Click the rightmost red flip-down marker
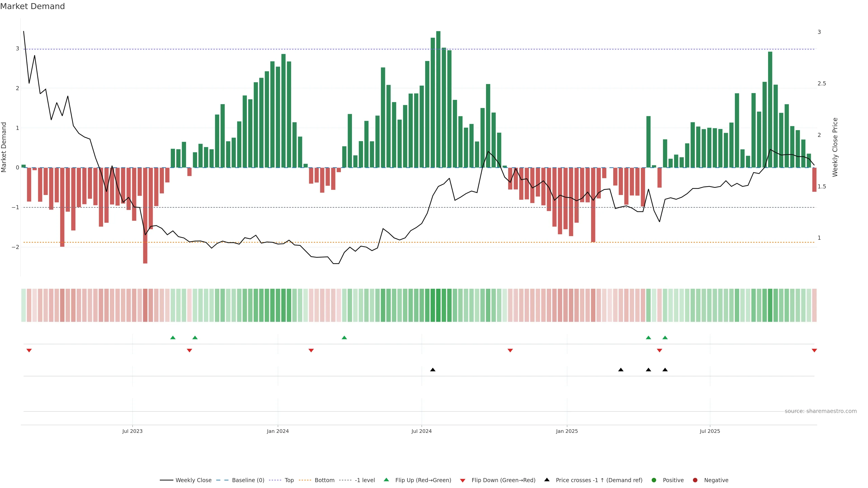The width and height of the screenshot is (868, 488). (x=814, y=351)
